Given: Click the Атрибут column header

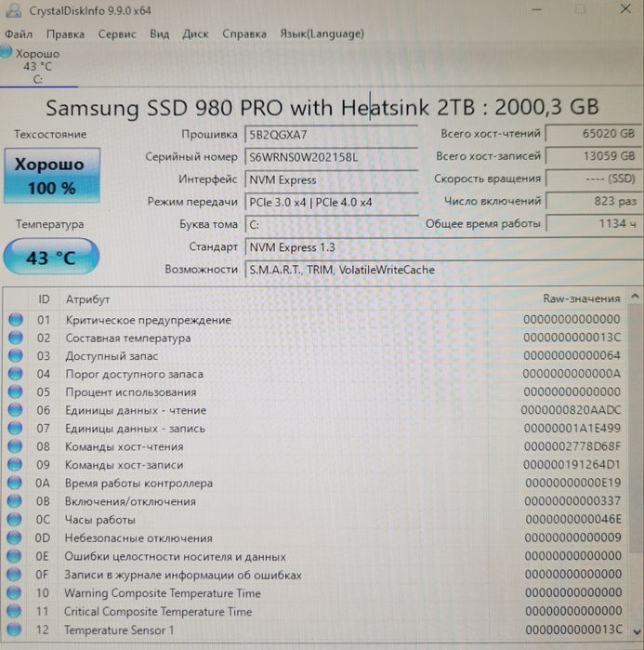Looking at the screenshot, I should [87, 299].
